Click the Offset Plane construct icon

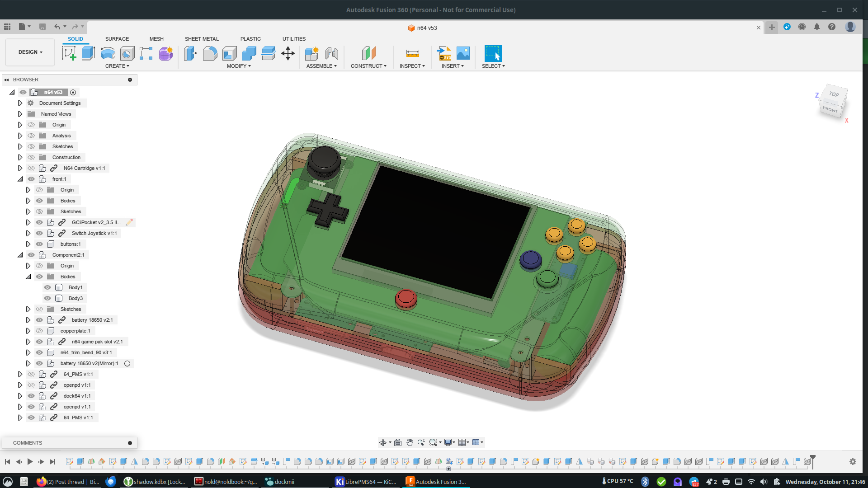[x=369, y=53]
